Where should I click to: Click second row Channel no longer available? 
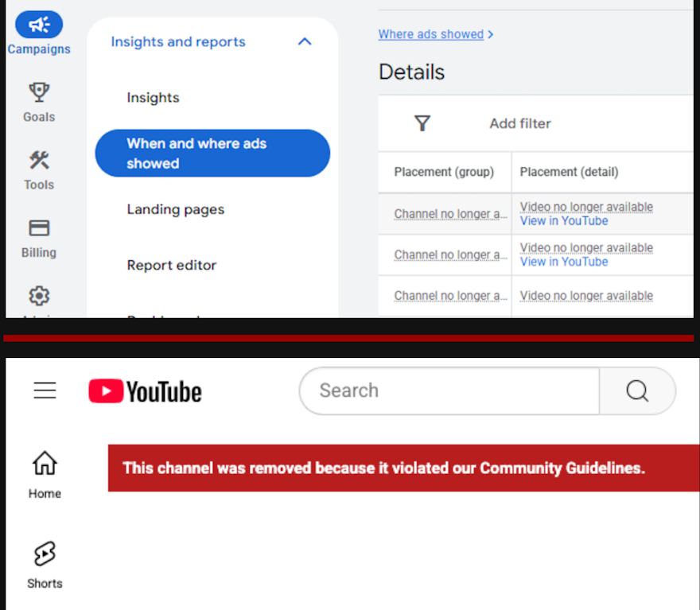tap(450, 254)
